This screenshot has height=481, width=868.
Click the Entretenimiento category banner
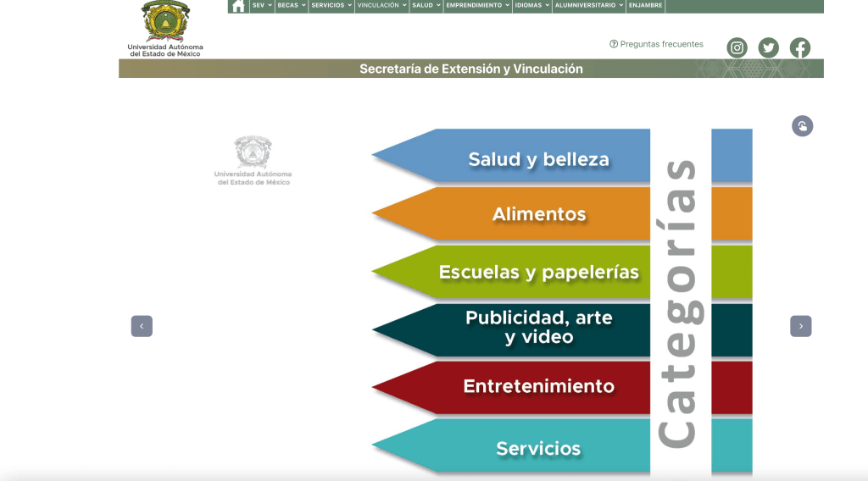point(538,386)
